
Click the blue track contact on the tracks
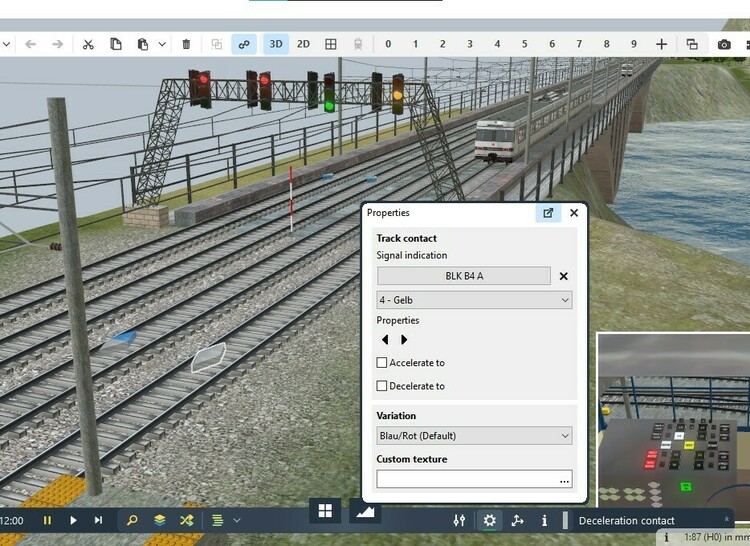pyautogui.click(x=122, y=339)
